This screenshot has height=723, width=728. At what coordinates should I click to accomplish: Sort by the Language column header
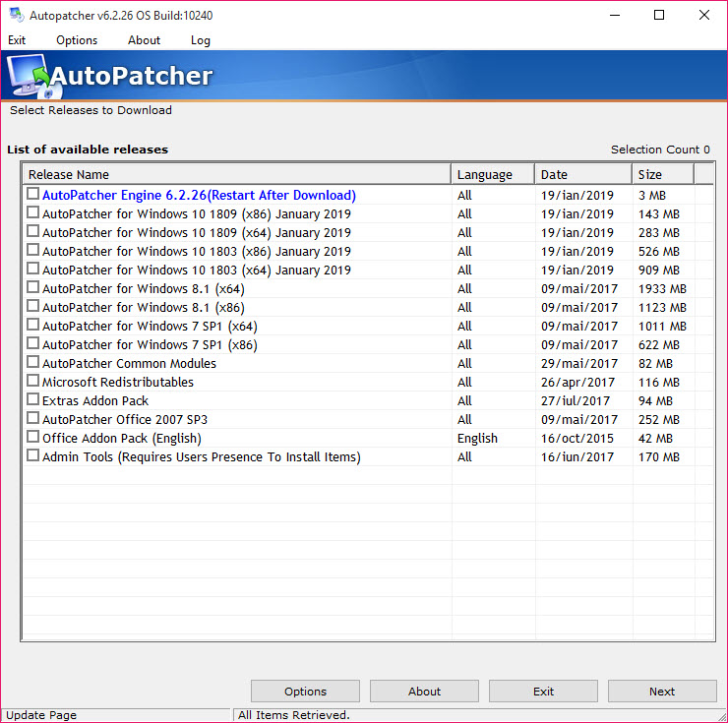pyautogui.click(x=493, y=174)
